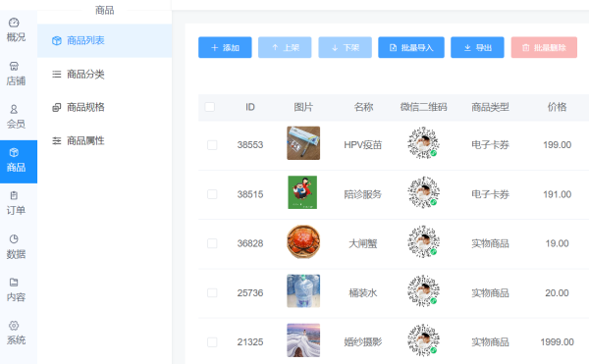The image size is (589, 364).
Task: Select the product name 婚纱摄影
Action: click(363, 341)
